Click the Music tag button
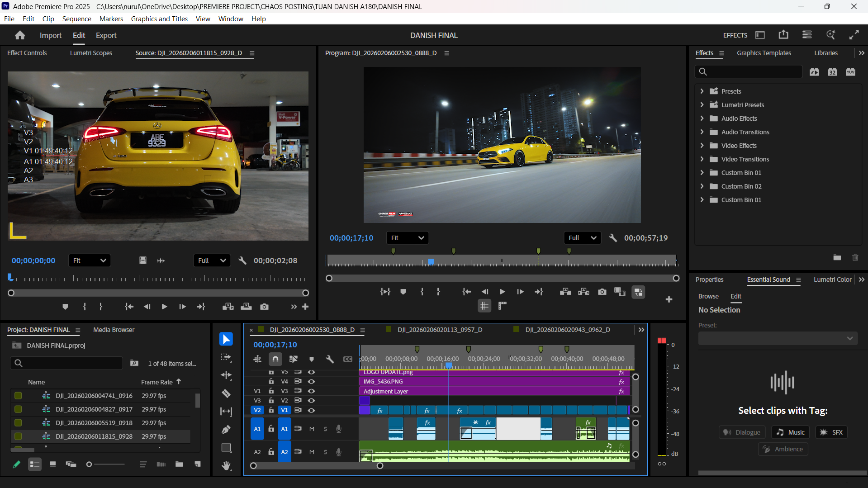 791,432
